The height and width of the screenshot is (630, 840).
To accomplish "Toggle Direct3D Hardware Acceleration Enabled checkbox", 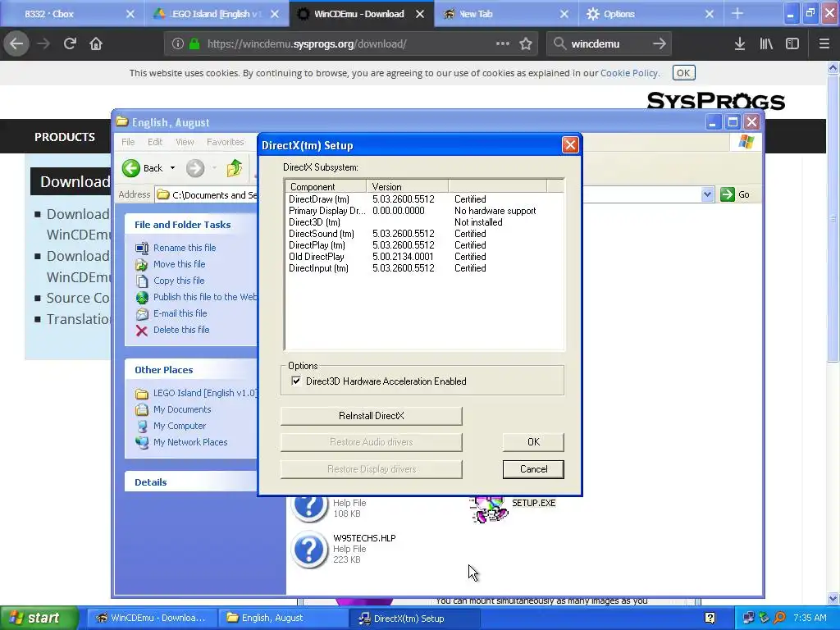I will pos(295,381).
